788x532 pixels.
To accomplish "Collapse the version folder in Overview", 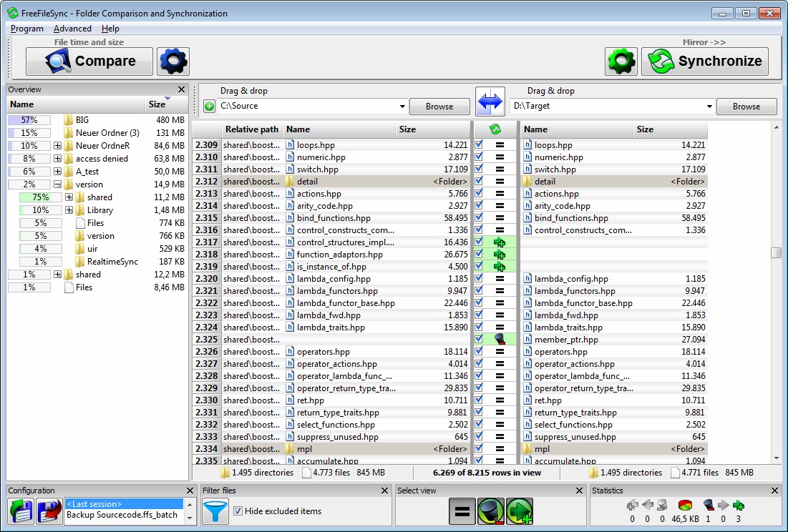I will tap(57, 184).
